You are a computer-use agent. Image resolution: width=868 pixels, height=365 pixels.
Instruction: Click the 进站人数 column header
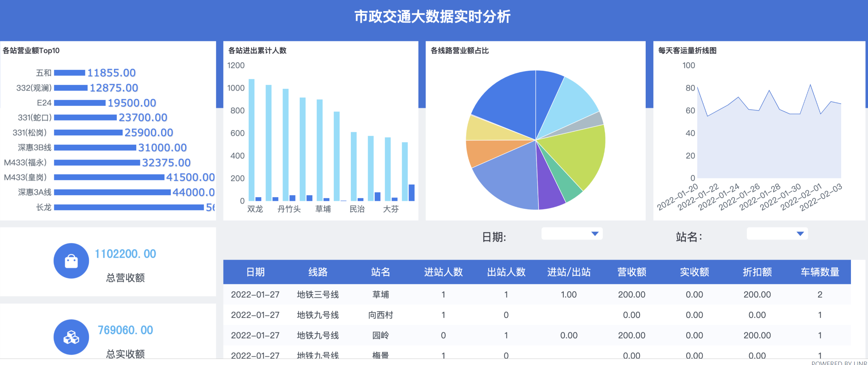coord(443,272)
